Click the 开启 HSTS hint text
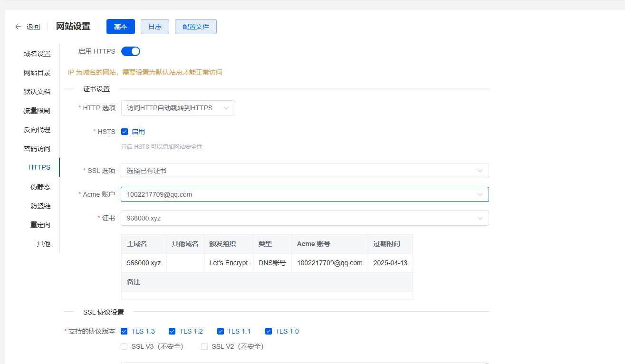 [162, 147]
